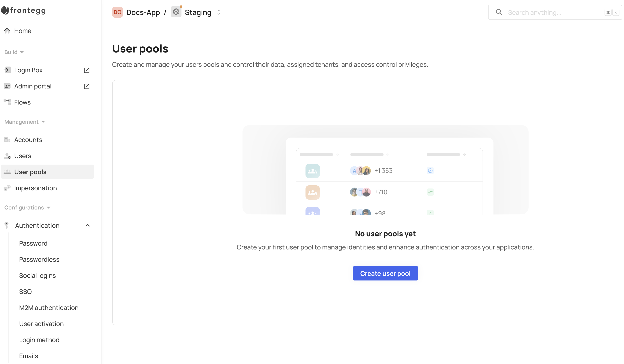The image size is (624, 364).
Task: Collapse the Configurations section
Action: (27, 208)
